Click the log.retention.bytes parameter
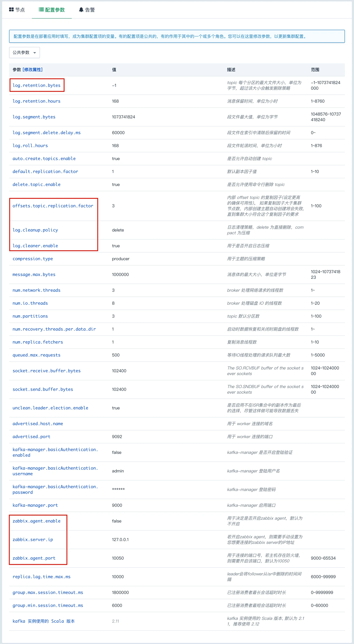Viewport: 354px width, 644px height. [x=36, y=85]
